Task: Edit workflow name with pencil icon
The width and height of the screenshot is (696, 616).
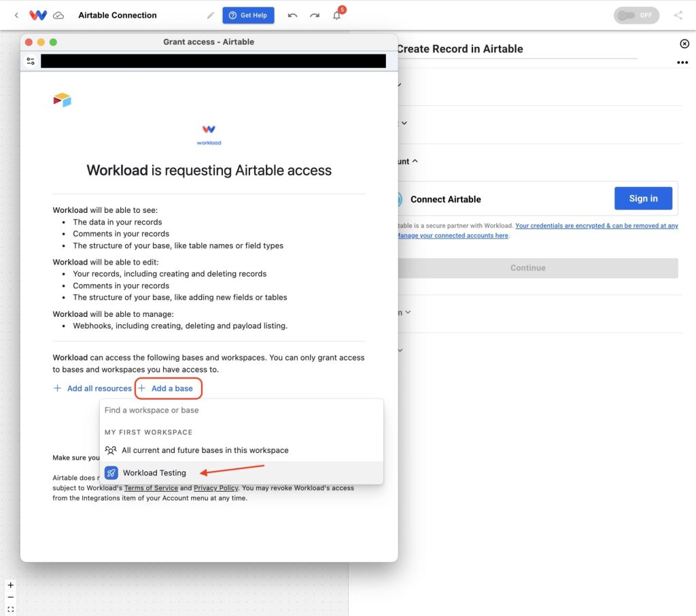Action: coord(211,16)
